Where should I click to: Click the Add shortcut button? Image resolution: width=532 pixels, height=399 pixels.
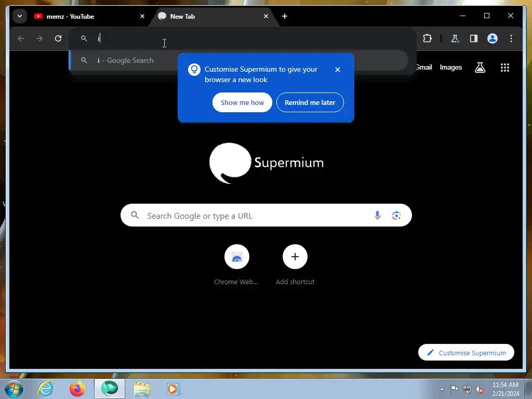pyautogui.click(x=295, y=264)
